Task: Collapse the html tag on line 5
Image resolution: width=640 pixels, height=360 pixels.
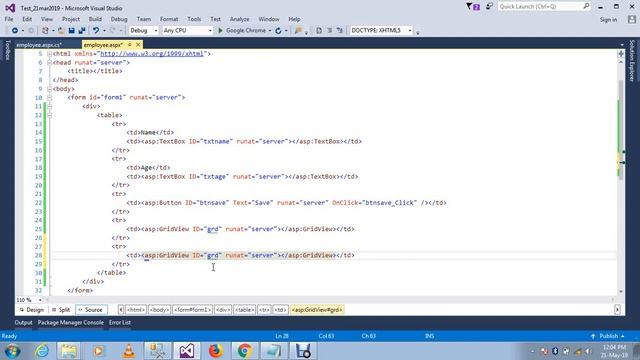Action: 49,53
